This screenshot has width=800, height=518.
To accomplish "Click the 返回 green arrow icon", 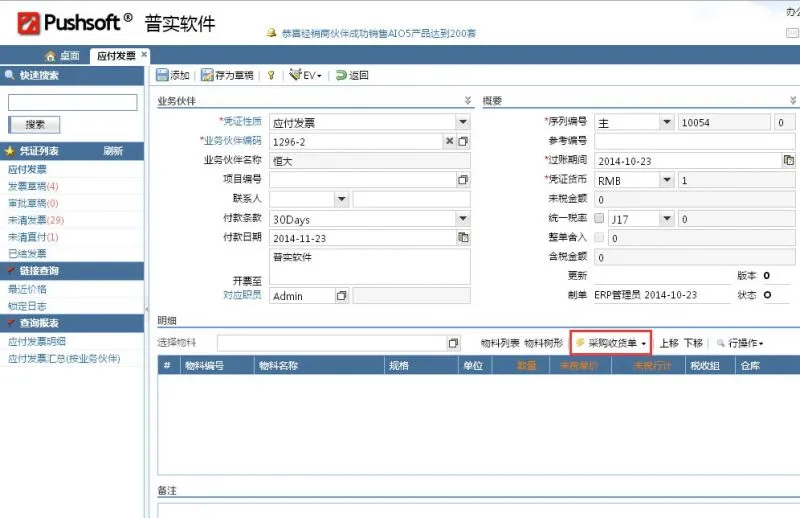I will click(341, 76).
